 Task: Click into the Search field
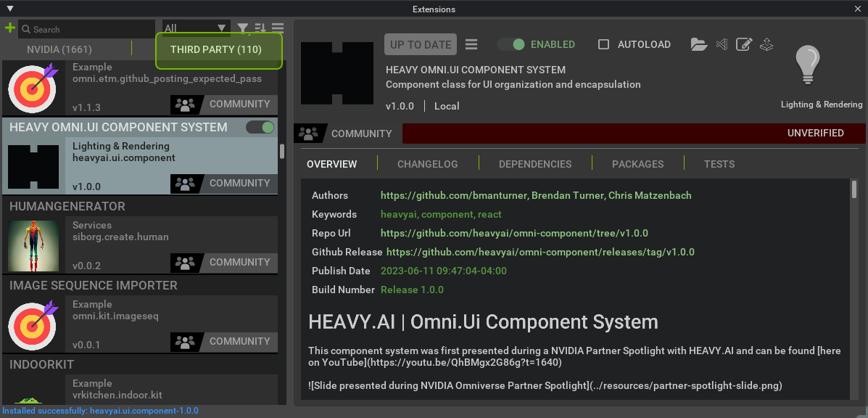pos(87,29)
